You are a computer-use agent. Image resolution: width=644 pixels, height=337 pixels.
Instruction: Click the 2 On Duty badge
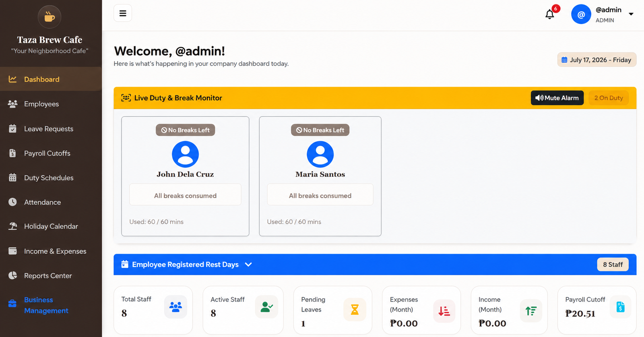[609, 98]
